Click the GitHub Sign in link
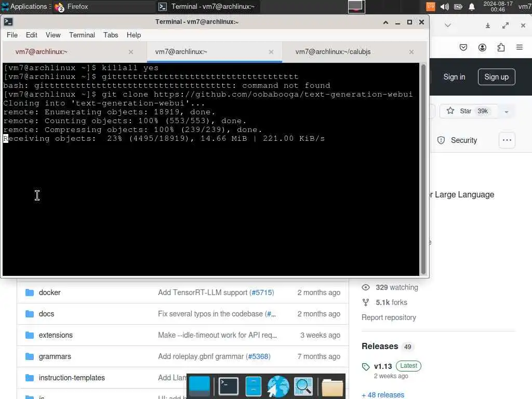The height and width of the screenshot is (399, 532). pos(454,77)
